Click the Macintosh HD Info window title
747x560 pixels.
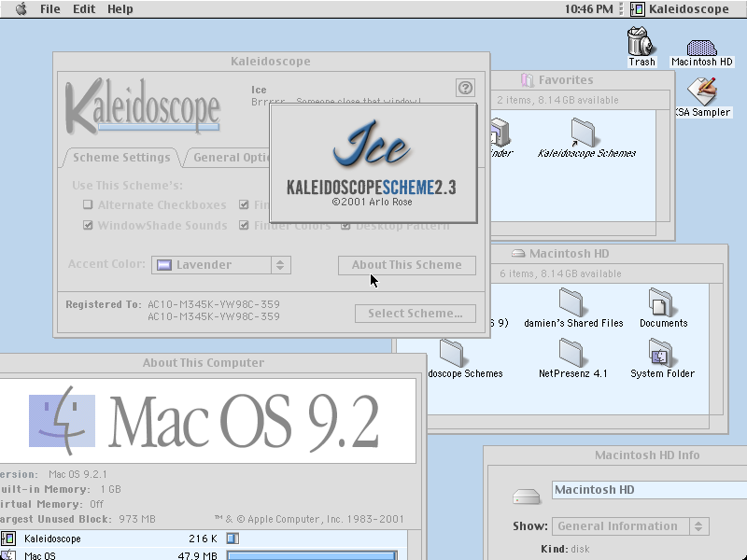(x=647, y=455)
